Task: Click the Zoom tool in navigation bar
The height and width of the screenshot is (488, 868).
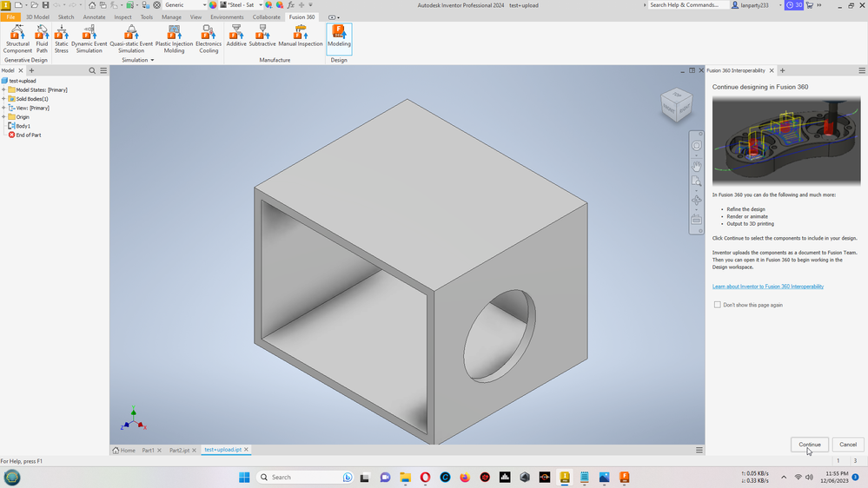Action: 696,181
